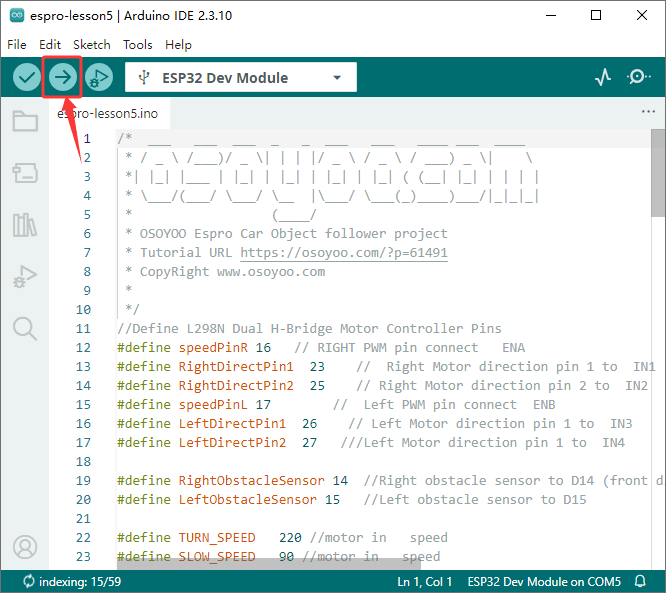Open the Serial Monitor
Screen dimensions: 666x593
pos(638,77)
